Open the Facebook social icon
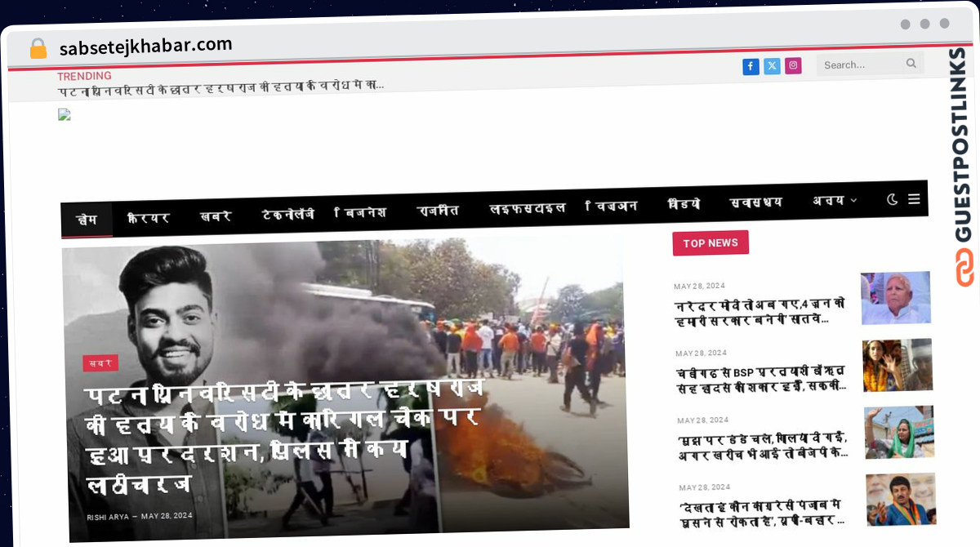Screen dimensions: 980x547 click(751, 67)
